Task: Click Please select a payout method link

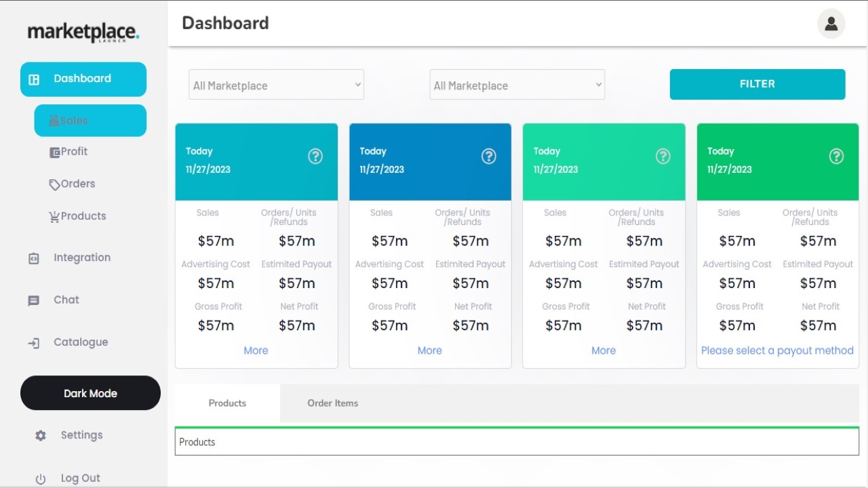Action: (x=777, y=350)
